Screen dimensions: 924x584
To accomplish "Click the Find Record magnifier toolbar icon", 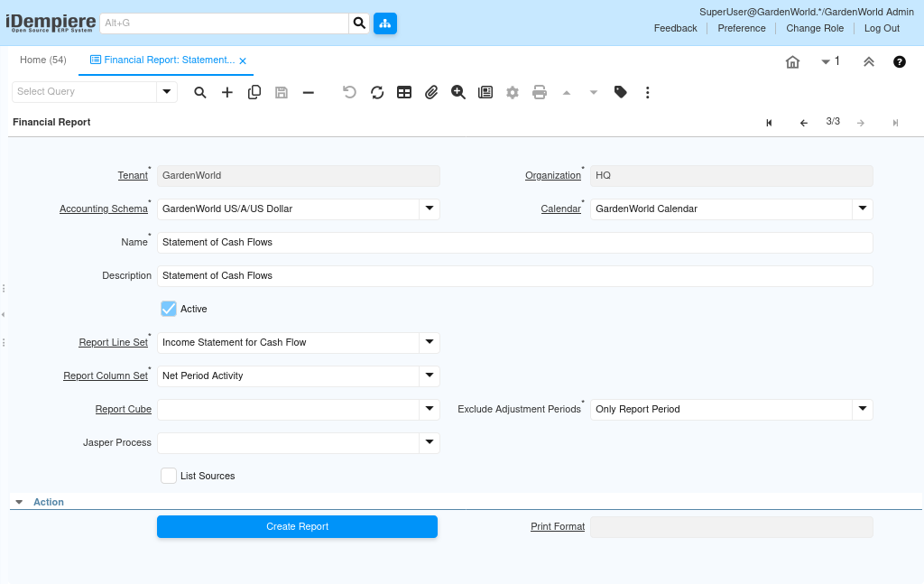I will (200, 93).
